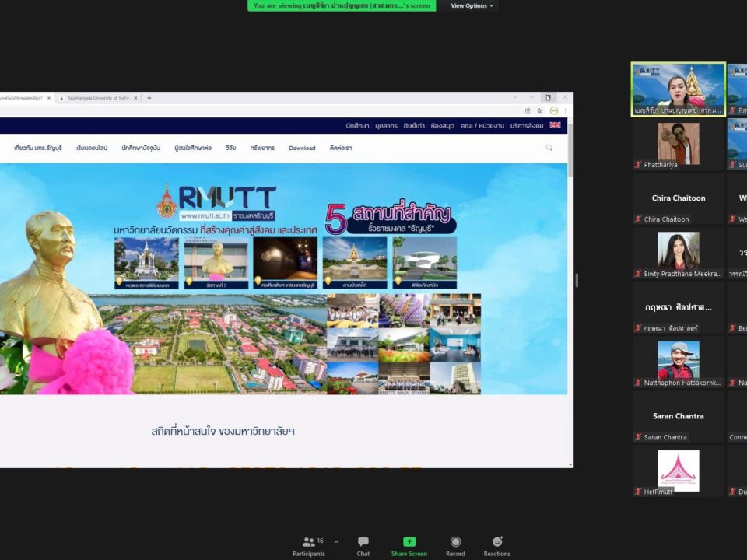Click the muted mic icon beside Natthaphon
747x560 pixels.
tap(638, 383)
